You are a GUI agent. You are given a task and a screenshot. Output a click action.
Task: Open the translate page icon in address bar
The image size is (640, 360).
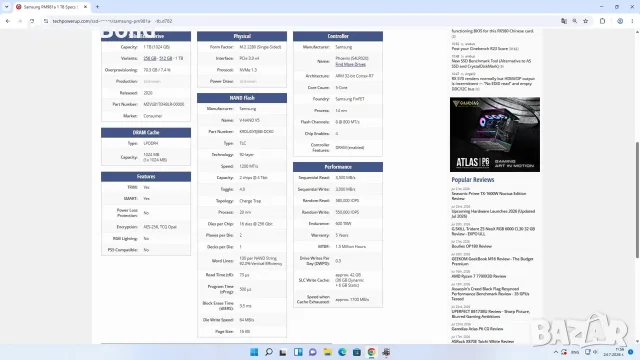click(x=564, y=21)
